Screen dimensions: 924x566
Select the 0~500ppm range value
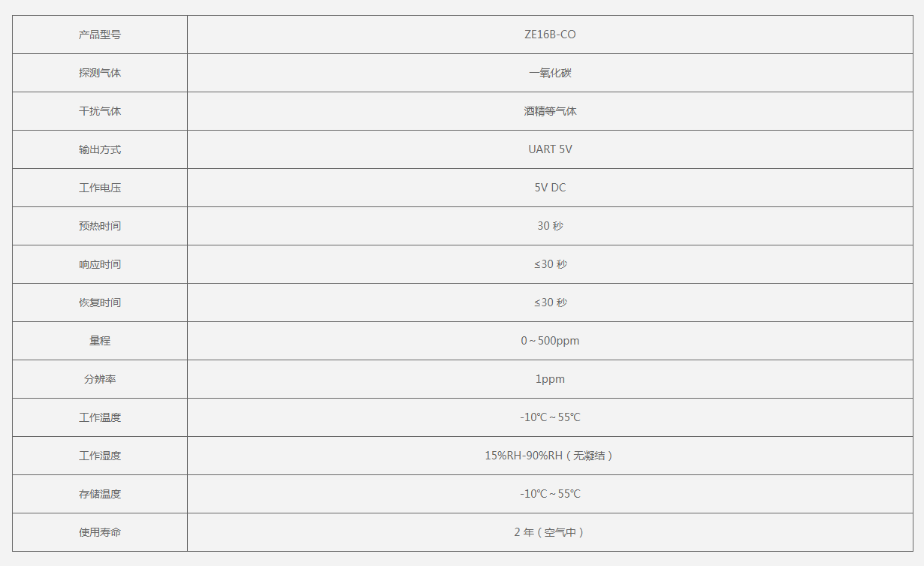point(550,342)
